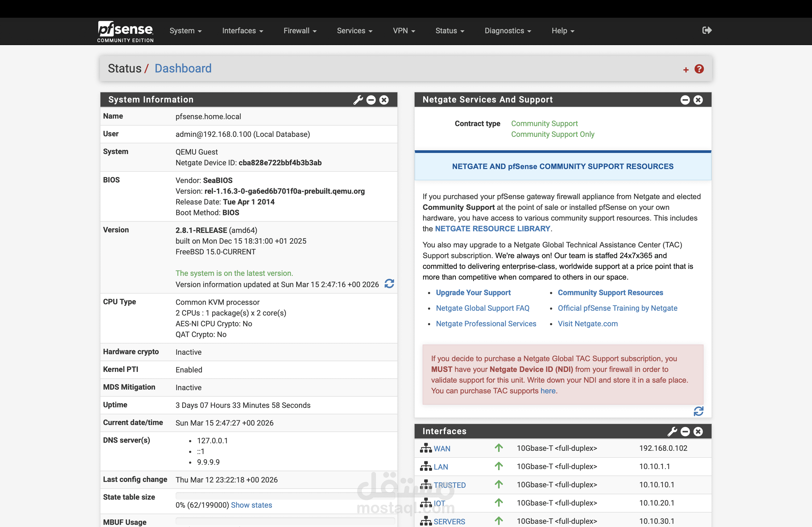812x527 pixels.
Task: Open the WAN interface link
Action: coord(442,449)
